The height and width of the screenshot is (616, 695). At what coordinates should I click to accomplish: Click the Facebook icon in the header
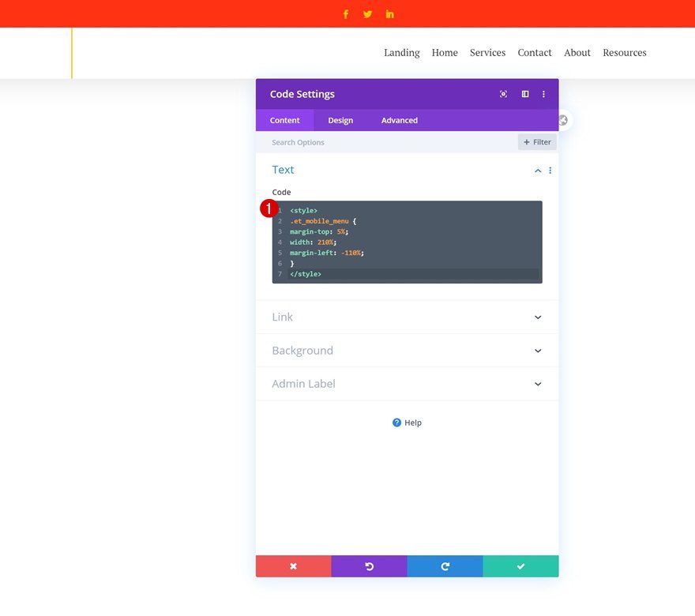click(345, 13)
